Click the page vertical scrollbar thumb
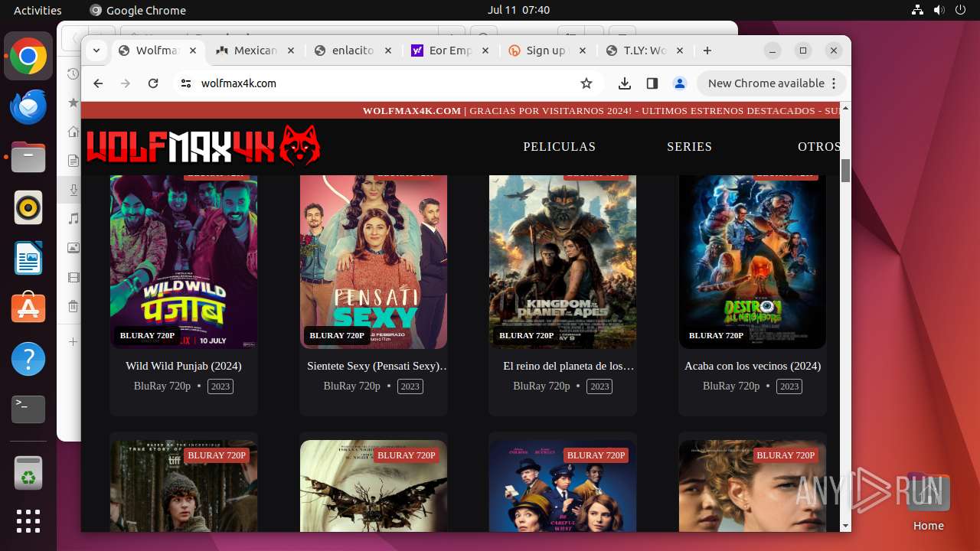This screenshot has height=551, width=980. point(845,171)
